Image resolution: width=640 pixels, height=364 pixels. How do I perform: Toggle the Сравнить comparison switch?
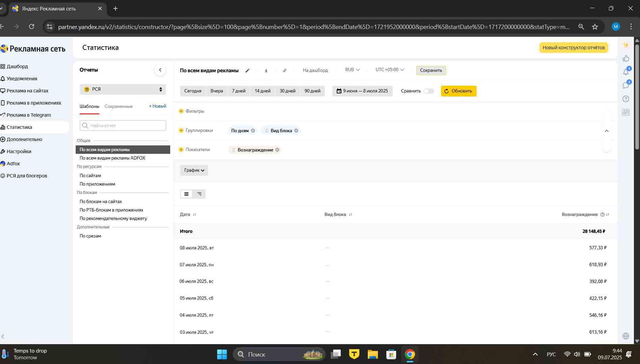[x=428, y=91]
